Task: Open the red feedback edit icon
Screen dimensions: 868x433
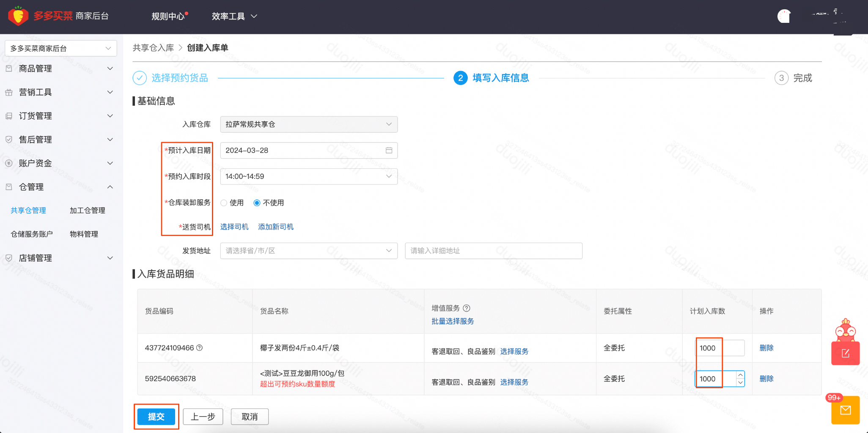Action: (x=845, y=353)
